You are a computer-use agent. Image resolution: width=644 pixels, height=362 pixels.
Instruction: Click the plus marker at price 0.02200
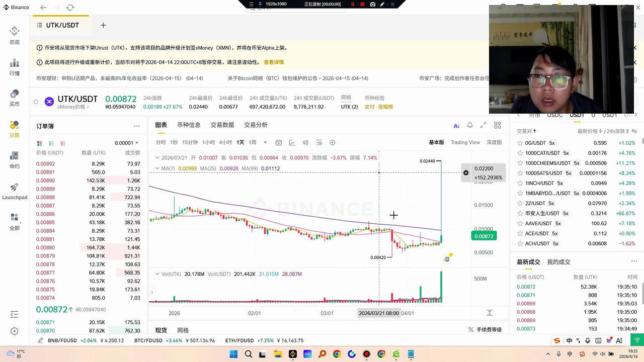point(466,173)
